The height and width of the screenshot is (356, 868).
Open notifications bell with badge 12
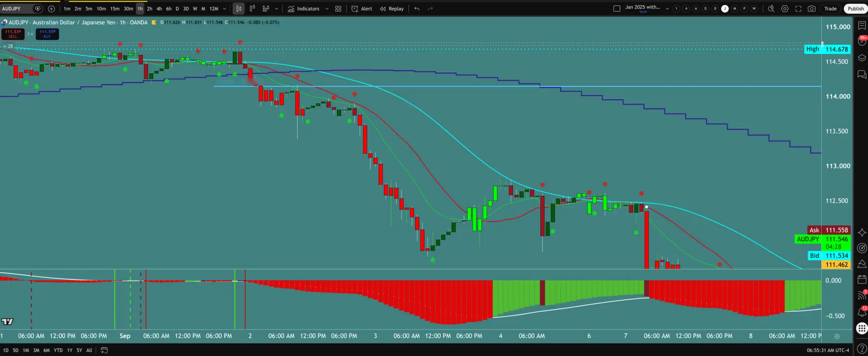pos(862,312)
